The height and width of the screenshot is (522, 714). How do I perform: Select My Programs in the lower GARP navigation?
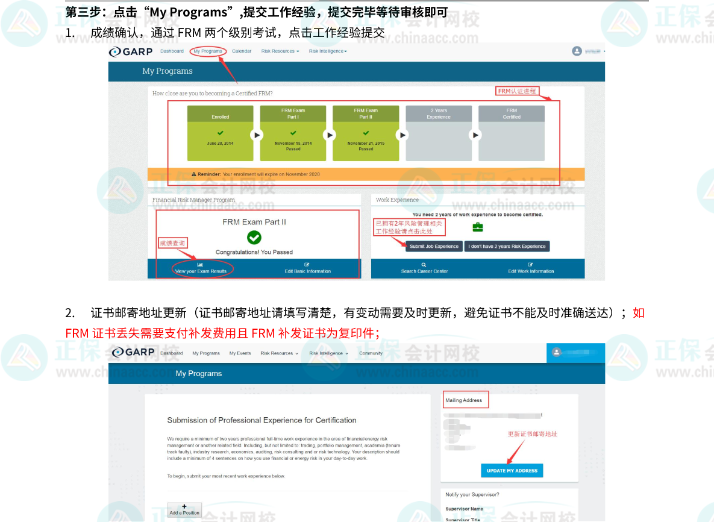point(206,353)
